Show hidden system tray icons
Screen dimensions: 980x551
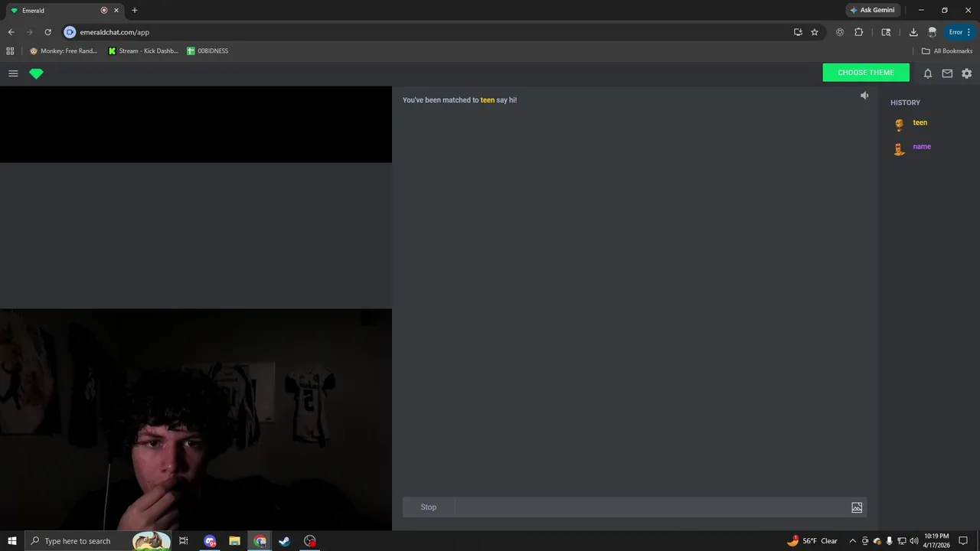[853, 541]
